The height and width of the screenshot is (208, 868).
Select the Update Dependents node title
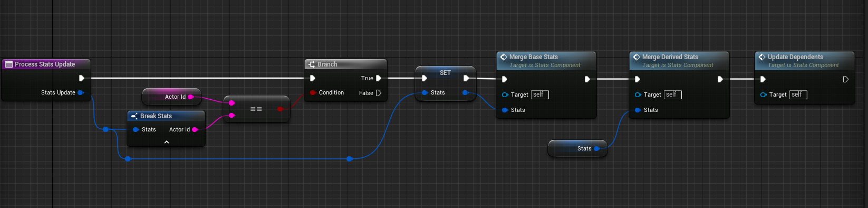pos(795,57)
